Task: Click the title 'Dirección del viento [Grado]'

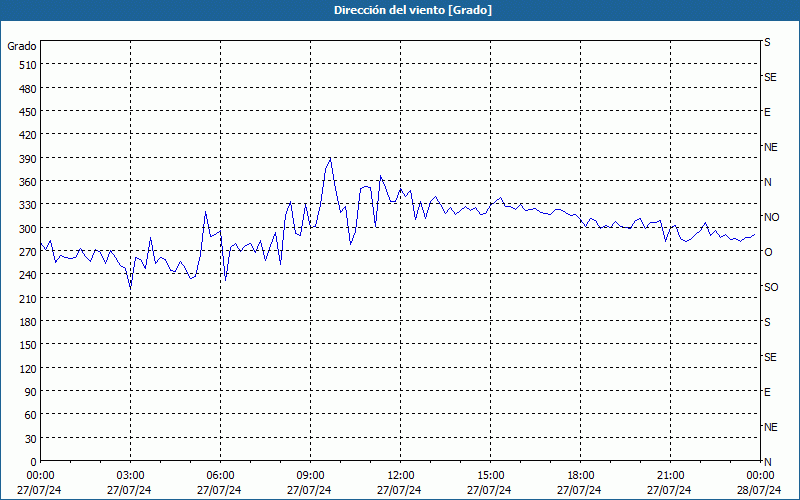Action: click(x=413, y=10)
